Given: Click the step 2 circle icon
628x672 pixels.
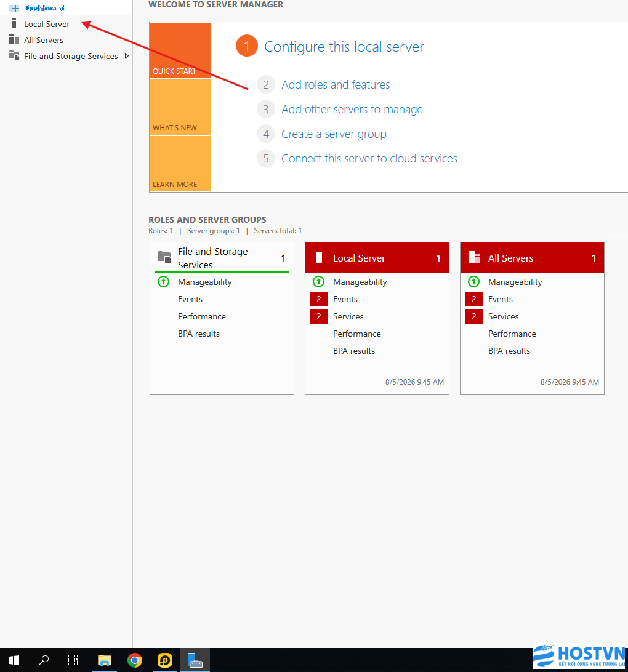Looking at the screenshot, I should pos(266,84).
